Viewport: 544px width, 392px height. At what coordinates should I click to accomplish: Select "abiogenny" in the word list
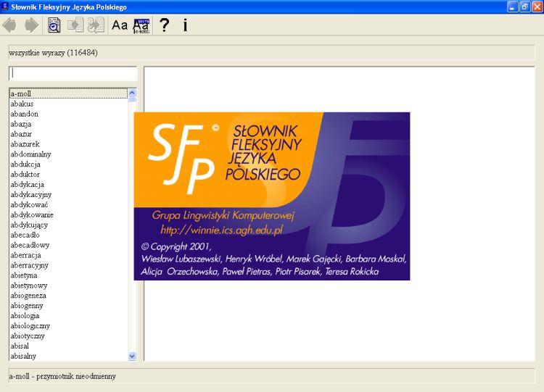pos(68,305)
